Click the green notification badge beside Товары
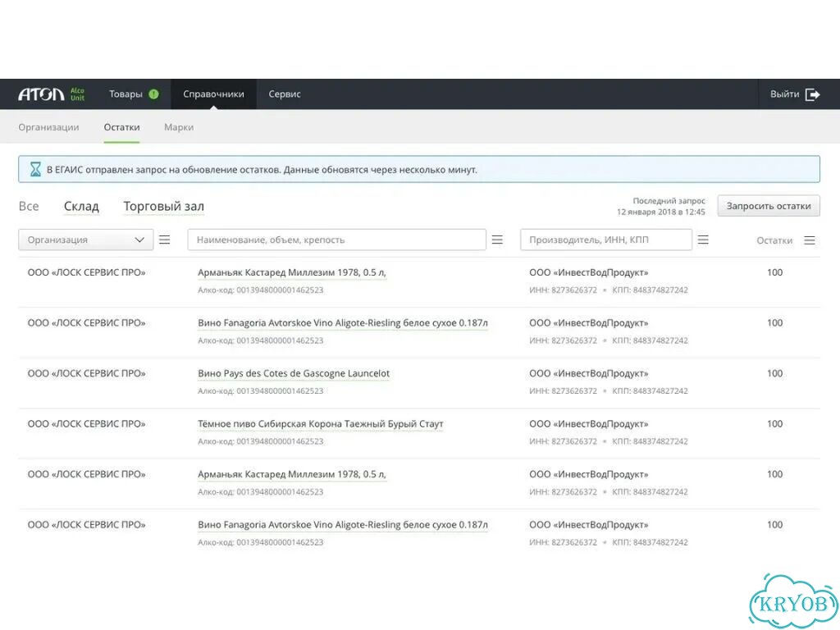 153,94
